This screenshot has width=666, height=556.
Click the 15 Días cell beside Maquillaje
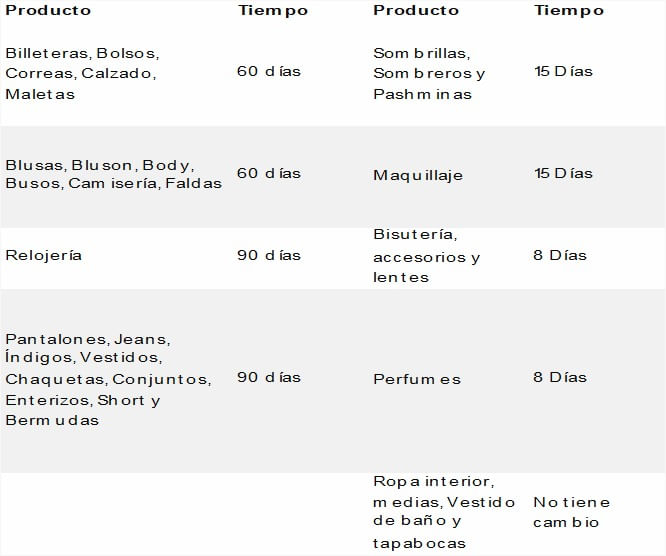coord(563,173)
